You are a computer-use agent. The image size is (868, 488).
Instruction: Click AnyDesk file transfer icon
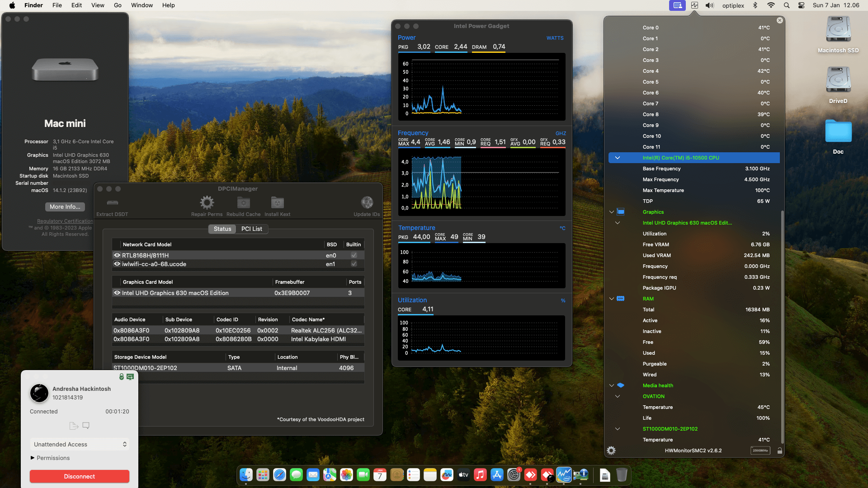(x=74, y=426)
